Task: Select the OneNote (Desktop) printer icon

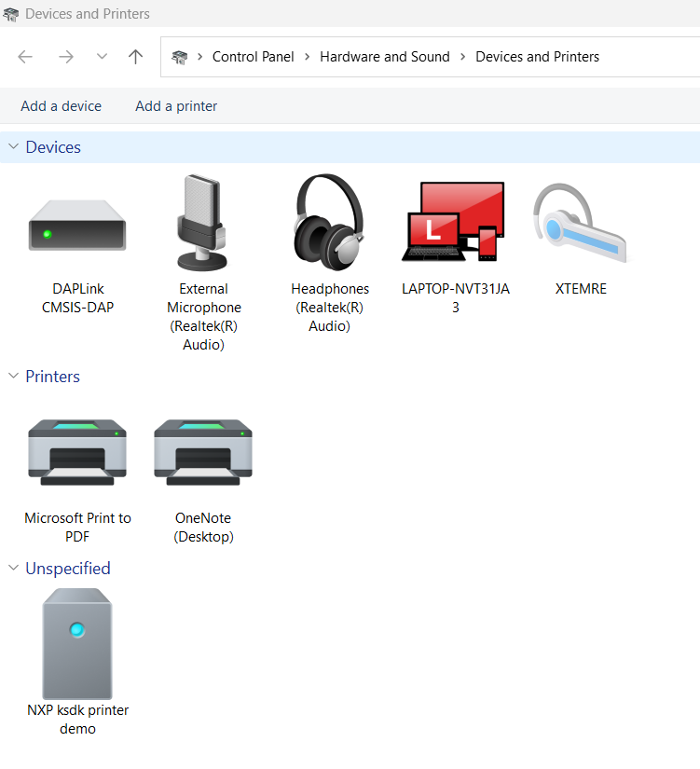Action: [203, 452]
